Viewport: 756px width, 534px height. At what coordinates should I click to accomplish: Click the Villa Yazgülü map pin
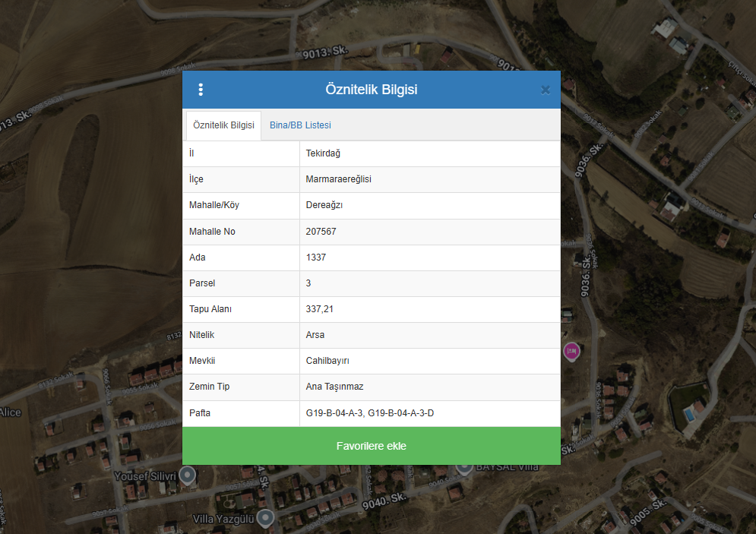[x=264, y=518]
